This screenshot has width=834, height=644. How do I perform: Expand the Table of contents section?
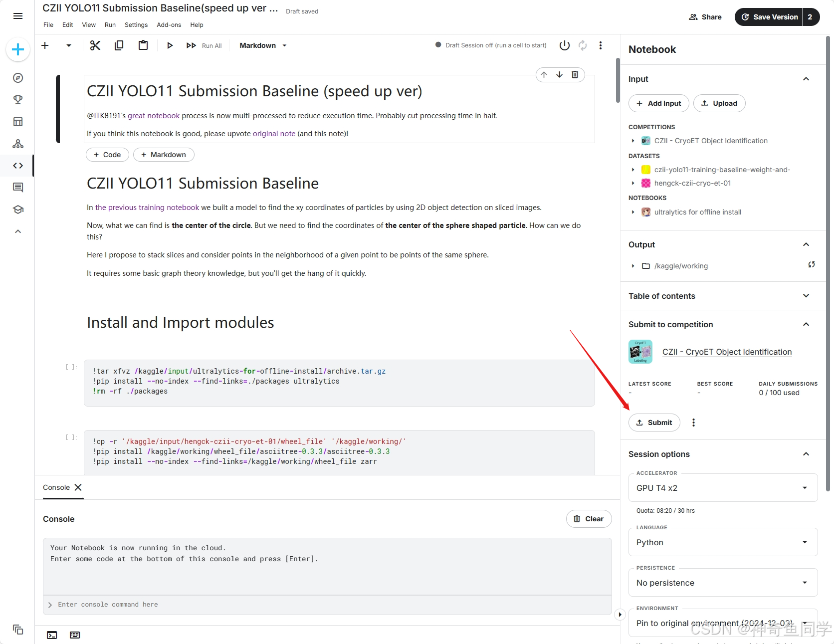(x=806, y=296)
